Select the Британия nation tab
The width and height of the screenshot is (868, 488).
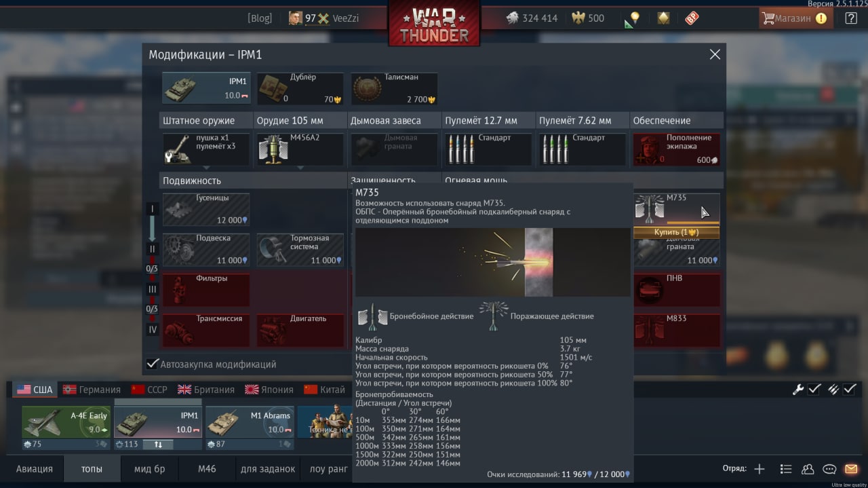(x=206, y=390)
